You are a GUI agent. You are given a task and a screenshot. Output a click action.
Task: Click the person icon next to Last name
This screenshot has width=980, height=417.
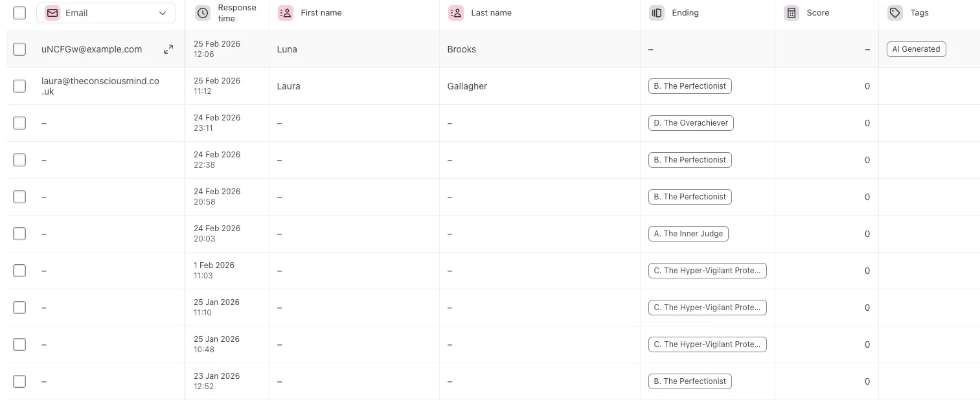click(x=456, y=13)
